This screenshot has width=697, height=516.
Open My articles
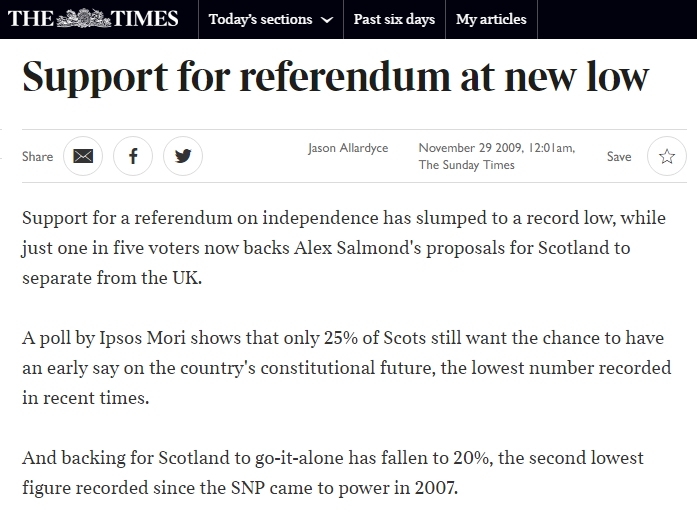click(x=491, y=19)
